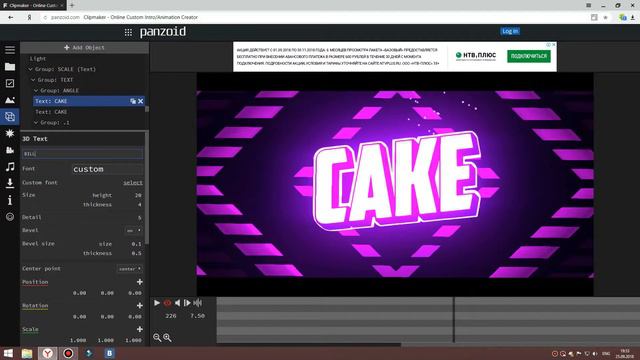Click the CAKE preview canvas
Image resolution: width=640 pixels, height=360 pixels.
(395, 184)
